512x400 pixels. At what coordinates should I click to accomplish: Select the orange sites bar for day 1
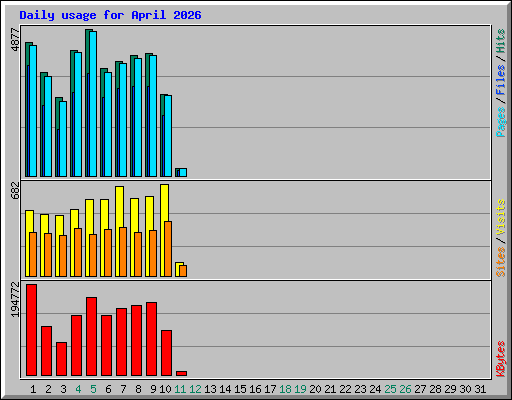point(33,254)
